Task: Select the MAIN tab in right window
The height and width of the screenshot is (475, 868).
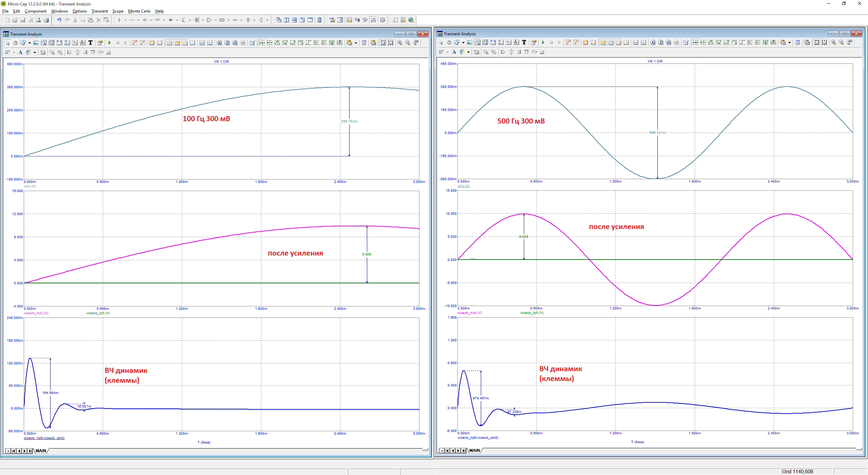Action: [475, 451]
